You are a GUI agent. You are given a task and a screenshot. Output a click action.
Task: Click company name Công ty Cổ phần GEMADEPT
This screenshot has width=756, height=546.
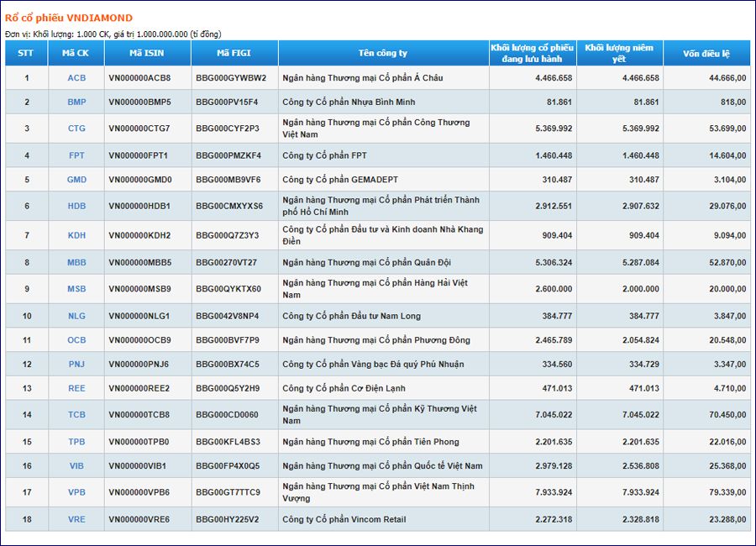(340, 180)
